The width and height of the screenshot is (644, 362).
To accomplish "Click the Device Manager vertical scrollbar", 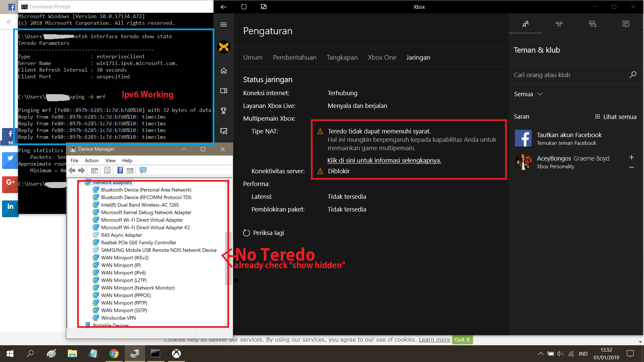I will [x=228, y=258].
